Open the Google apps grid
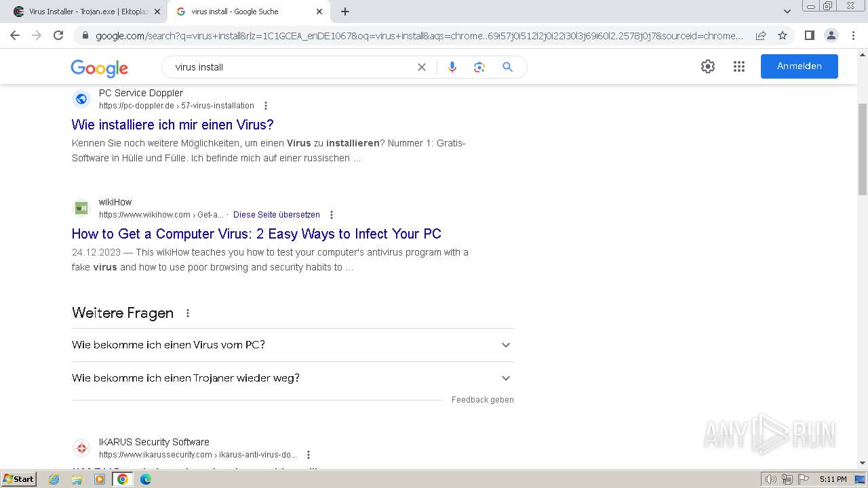868x488 pixels. (x=739, y=66)
